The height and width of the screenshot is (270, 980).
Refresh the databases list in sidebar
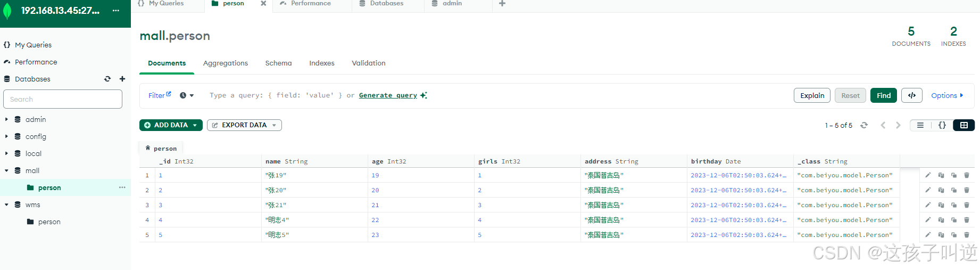pyautogui.click(x=107, y=79)
